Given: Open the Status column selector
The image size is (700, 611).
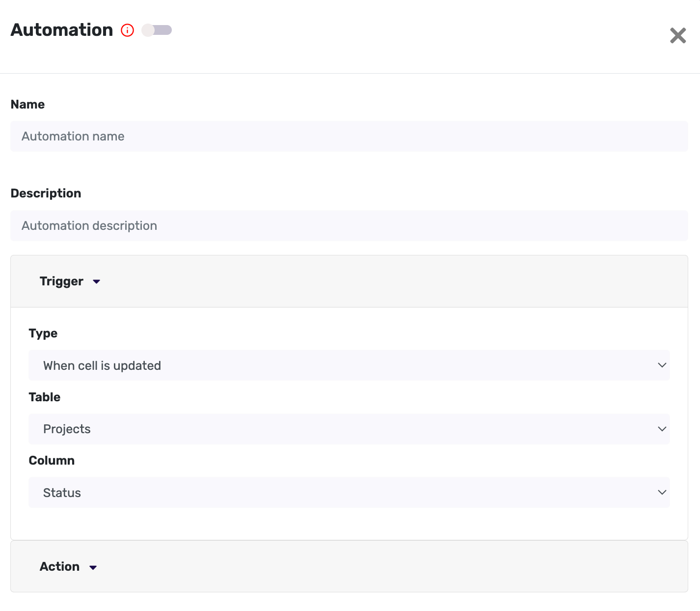Looking at the screenshot, I should pyautogui.click(x=349, y=492).
